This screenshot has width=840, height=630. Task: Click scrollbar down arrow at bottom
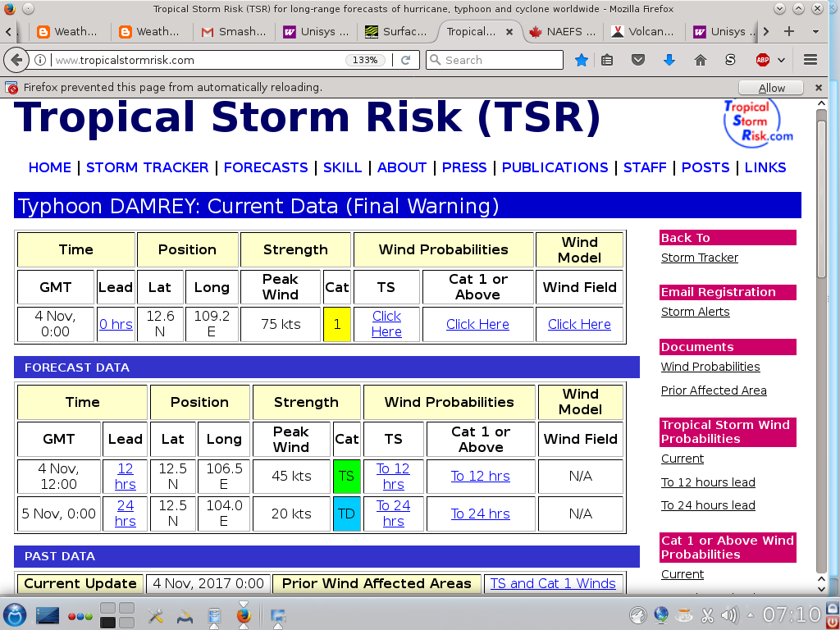(x=821, y=589)
